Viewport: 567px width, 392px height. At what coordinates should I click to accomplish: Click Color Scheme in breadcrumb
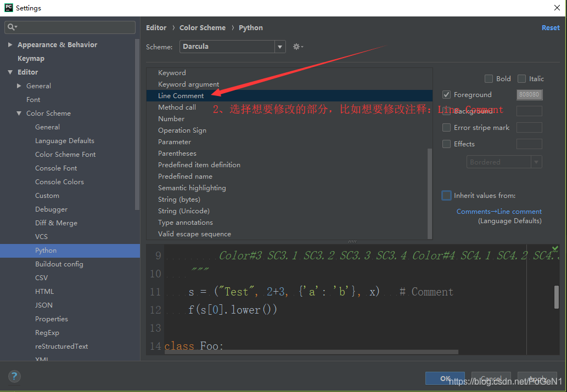click(x=203, y=28)
